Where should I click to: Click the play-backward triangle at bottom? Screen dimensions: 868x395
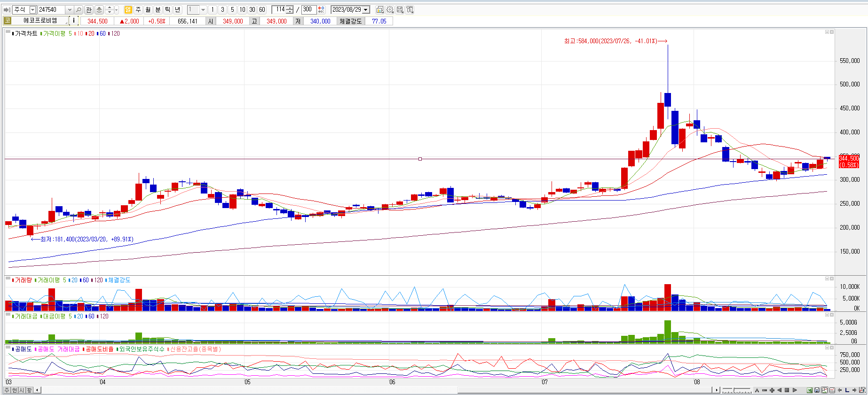[x=780, y=390]
